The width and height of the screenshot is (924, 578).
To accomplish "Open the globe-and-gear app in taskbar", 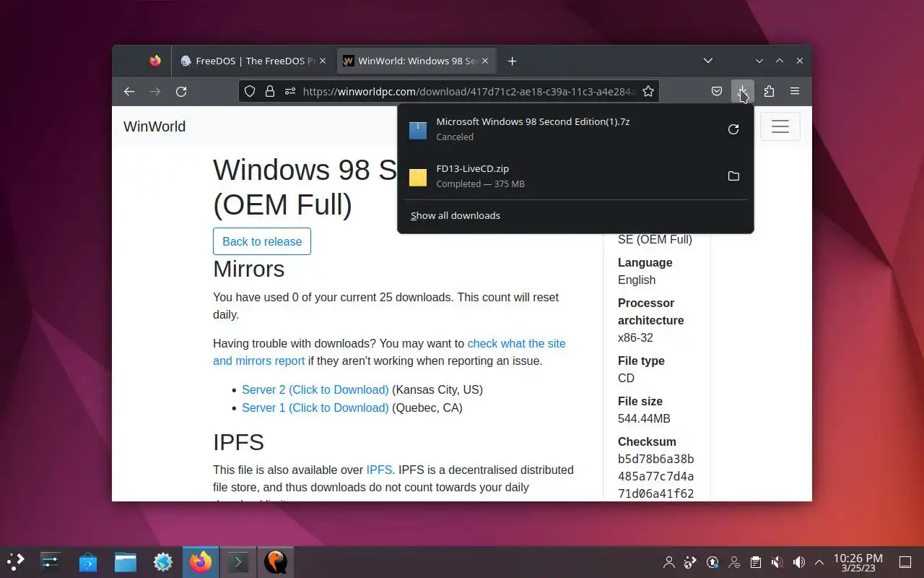I will [163, 561].
